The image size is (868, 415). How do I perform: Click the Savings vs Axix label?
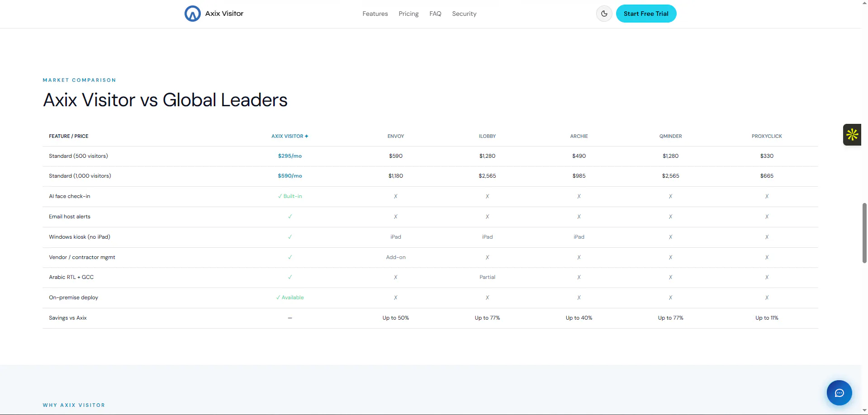click(67, 318)
